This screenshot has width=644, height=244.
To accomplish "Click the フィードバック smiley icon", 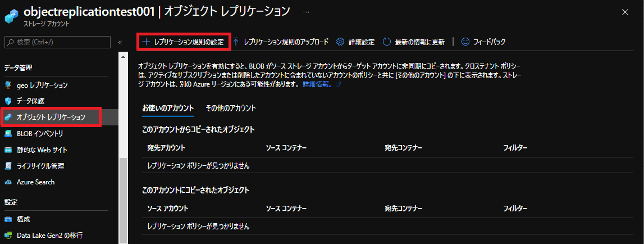I will 465,42.
